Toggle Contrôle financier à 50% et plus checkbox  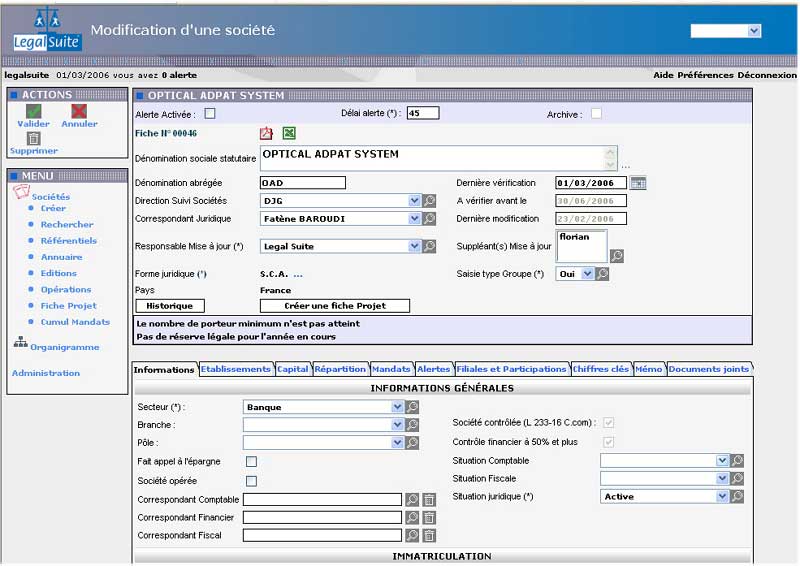point(609,442)
